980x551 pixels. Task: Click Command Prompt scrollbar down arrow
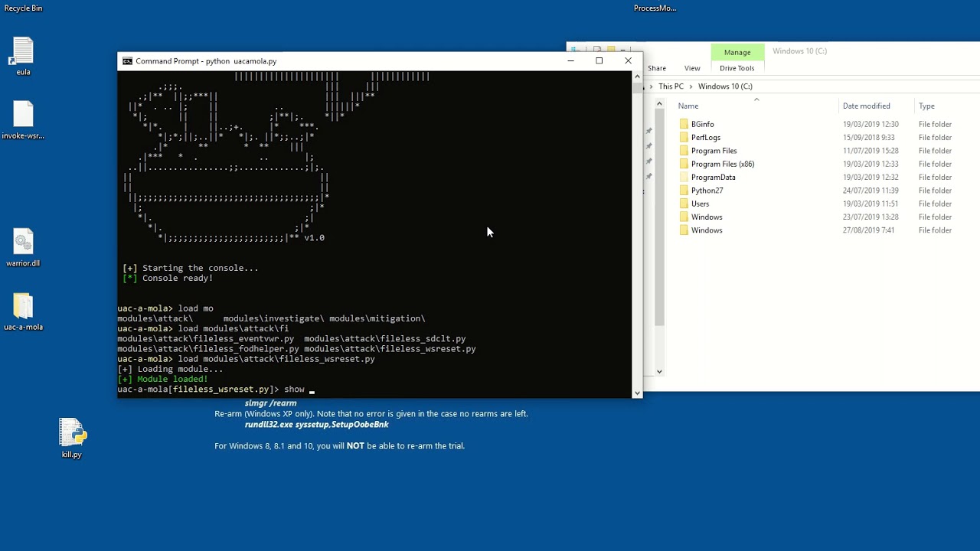click(637, 393)
